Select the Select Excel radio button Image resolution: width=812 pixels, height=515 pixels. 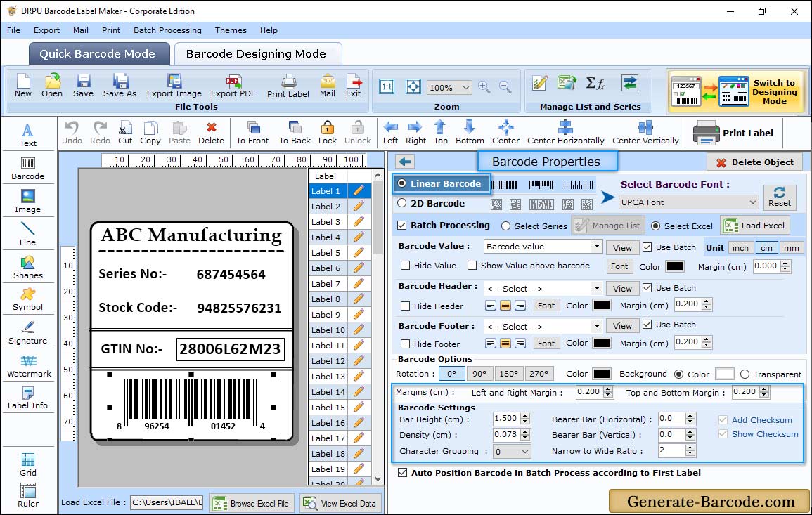[x=656, y=226]
